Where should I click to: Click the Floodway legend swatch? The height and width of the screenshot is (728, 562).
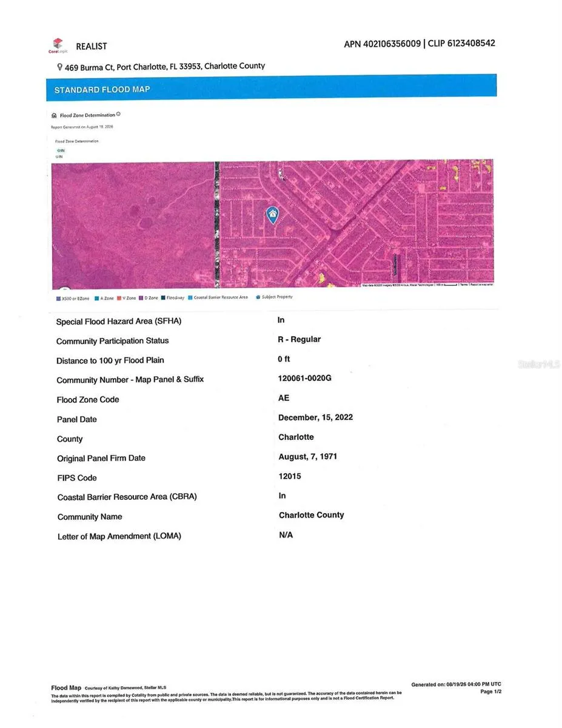point(163,298)
